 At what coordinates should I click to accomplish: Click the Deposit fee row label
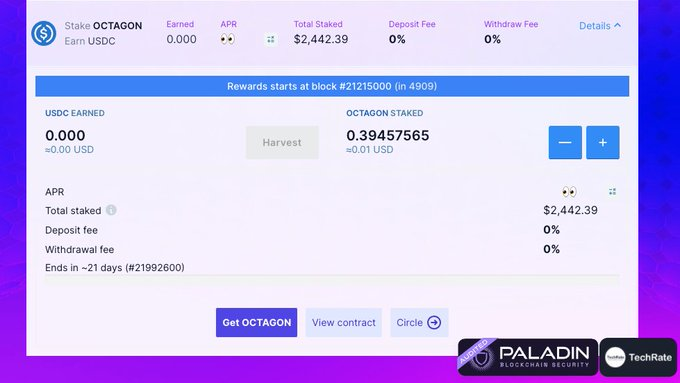click(71, 230)
